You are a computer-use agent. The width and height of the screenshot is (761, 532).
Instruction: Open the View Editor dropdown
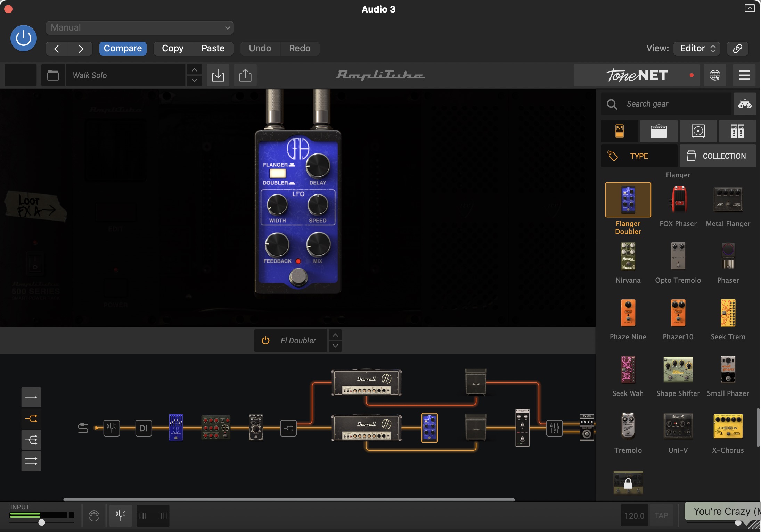[x=697, y=49]
